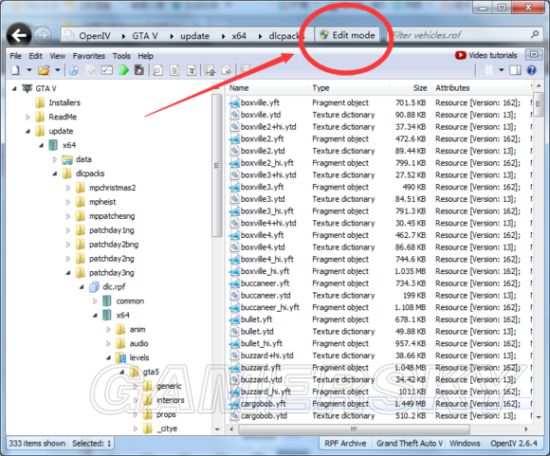Click the forward navigation arrow
Viewport: 550px width, 456px height.
pos(42,35)
